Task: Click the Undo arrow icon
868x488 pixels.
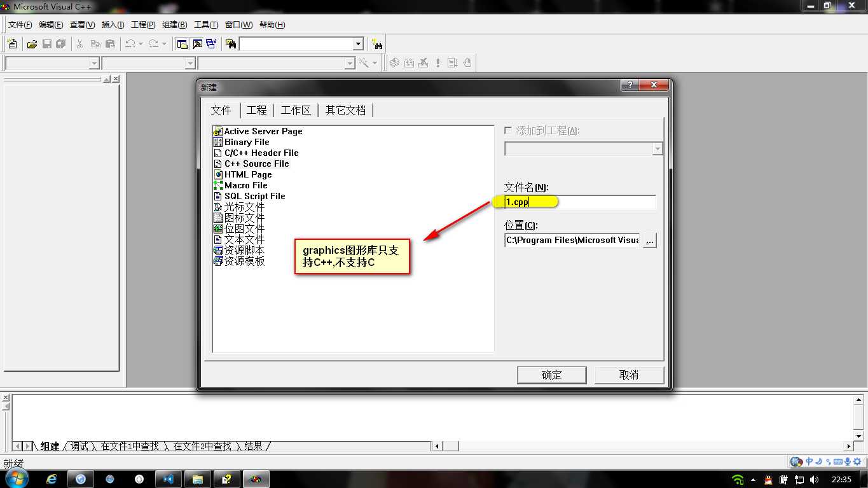Action: click(x=130, y=44)
